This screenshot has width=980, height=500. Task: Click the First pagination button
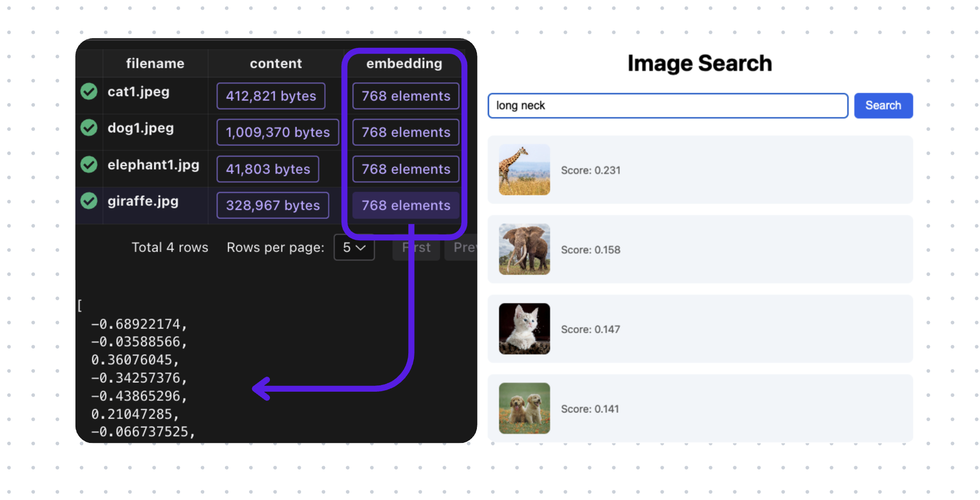416,248
